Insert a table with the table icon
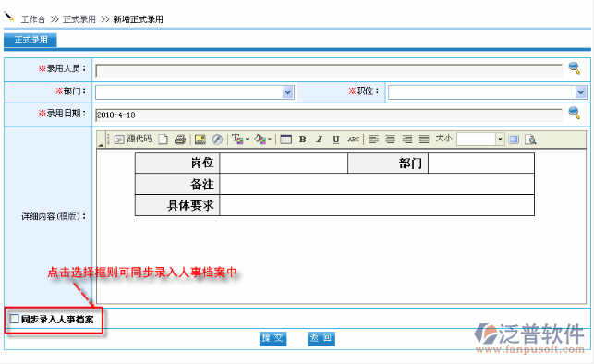This screenshot has width=594, height=364. coord(285,140)
